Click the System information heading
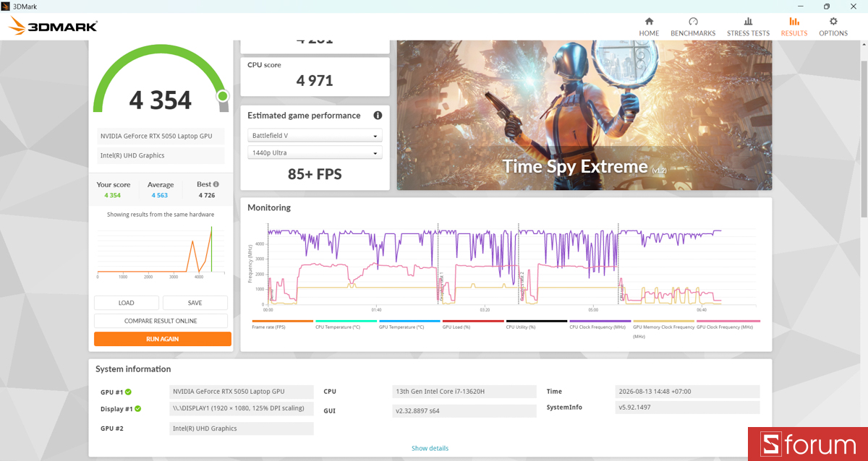The width and height of the screenshot is (868, 461). (x=133, y=369)
